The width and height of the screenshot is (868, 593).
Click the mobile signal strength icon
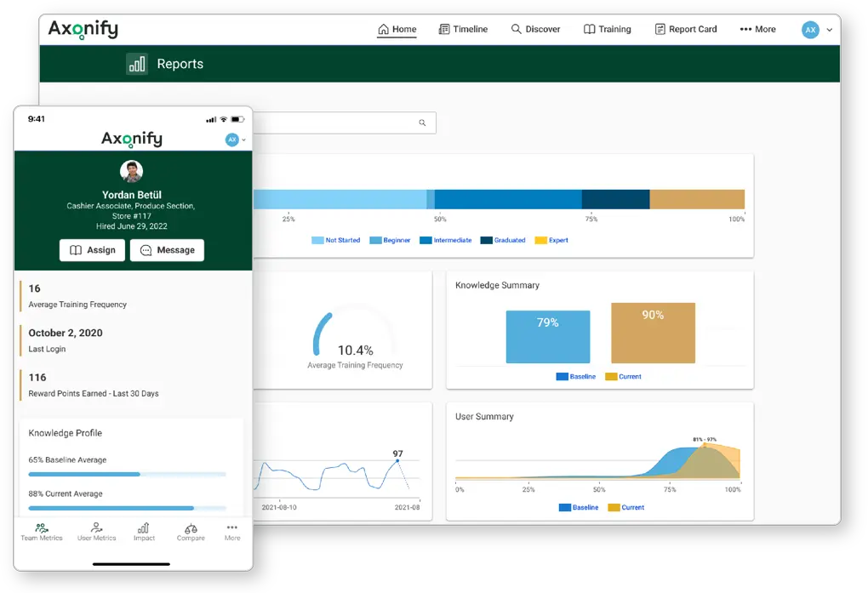211,120
